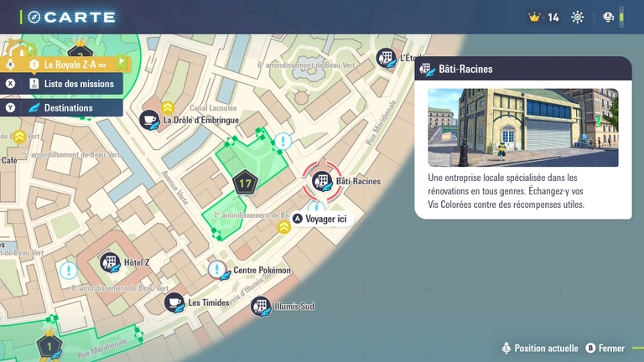Viewport: 644px width, 362px height.
Task: Select the Bâti-Racines building marker on the map
Action: pyautogui.click(x=321, y=181)
